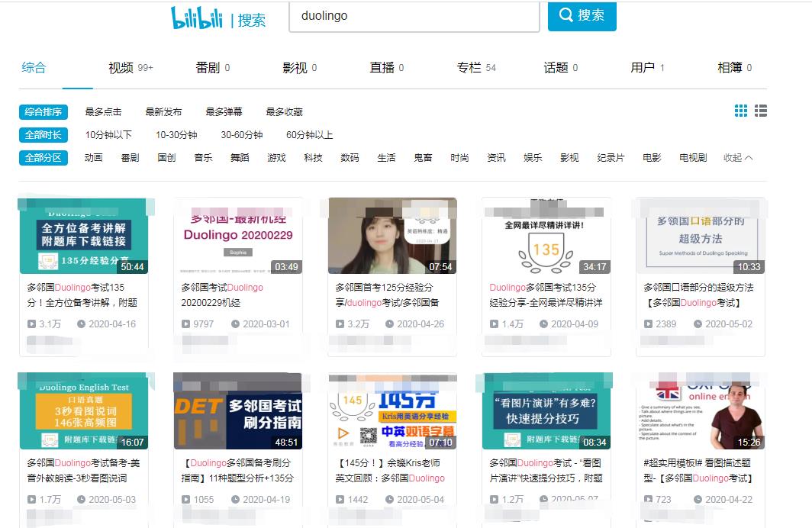Open title 多邻国Duolingo考试135分！全方位备考讲解
812x528 pixels.
[x=82, y=295]
